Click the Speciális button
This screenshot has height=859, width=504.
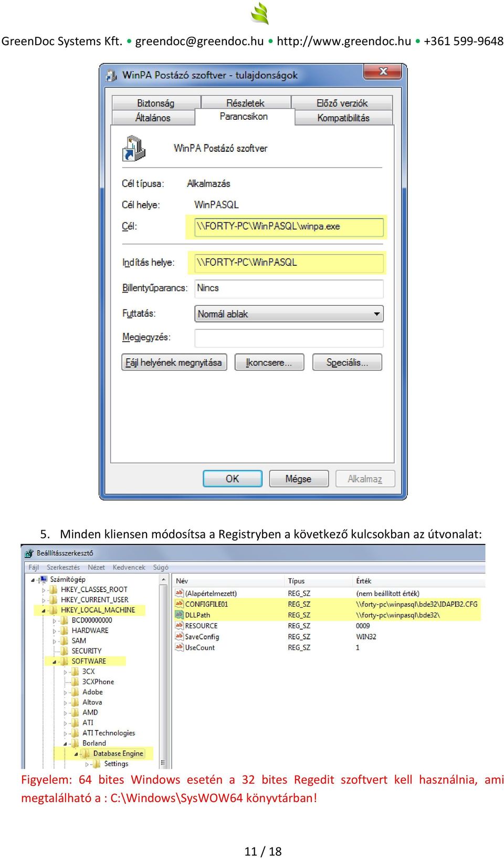[347, 363]
